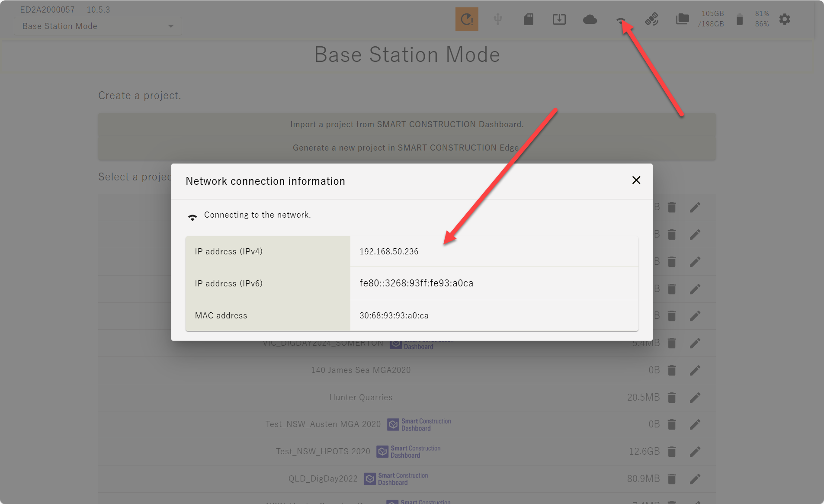Delete the VIC_DIGDAY2024_SOMERTON project
This screenshot has width=824, height=504.
[672, 343]
